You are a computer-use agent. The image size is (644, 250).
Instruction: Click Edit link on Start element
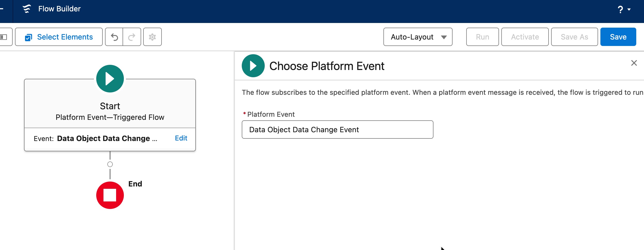(x=181, y=138)
